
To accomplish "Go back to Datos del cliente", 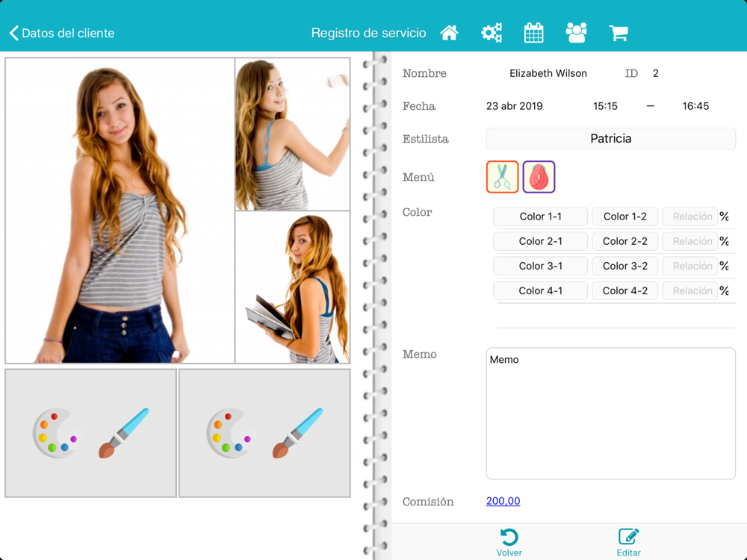I will pyautogui.click(x=62, y=33).
